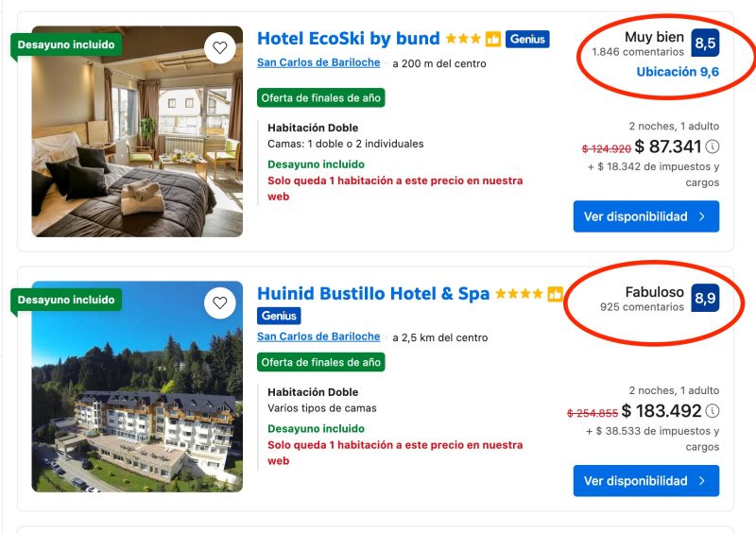Click Genius badge next to Hotel EcoSki

527,40
